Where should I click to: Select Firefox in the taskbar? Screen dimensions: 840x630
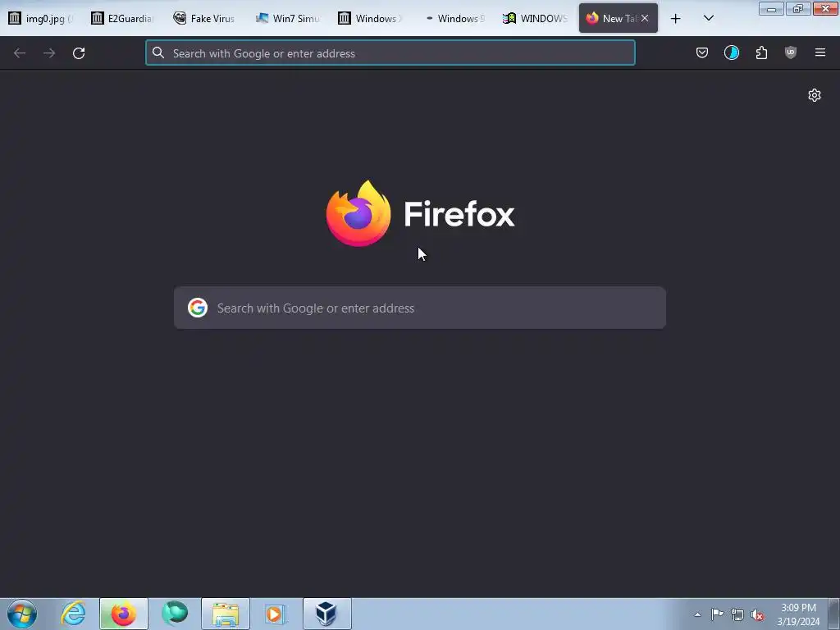click(124, 614)
